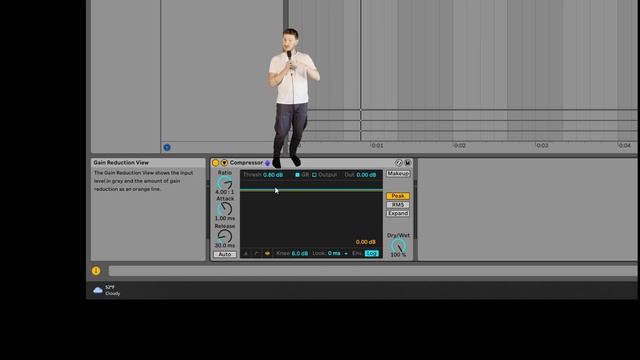This screenshot has height=360, width=640.
Task: Click the orange 0.00 dB gain reduction readout
Action: tap(365, 242)
